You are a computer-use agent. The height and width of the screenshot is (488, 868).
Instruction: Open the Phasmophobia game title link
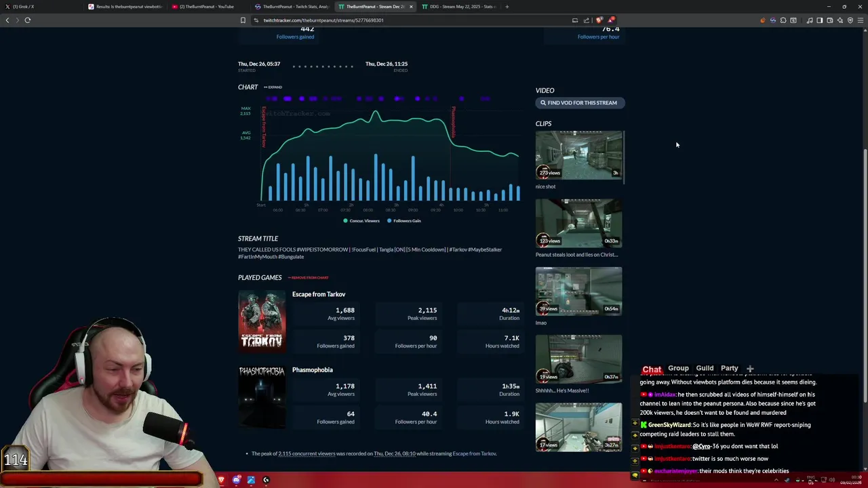point(313,370)
